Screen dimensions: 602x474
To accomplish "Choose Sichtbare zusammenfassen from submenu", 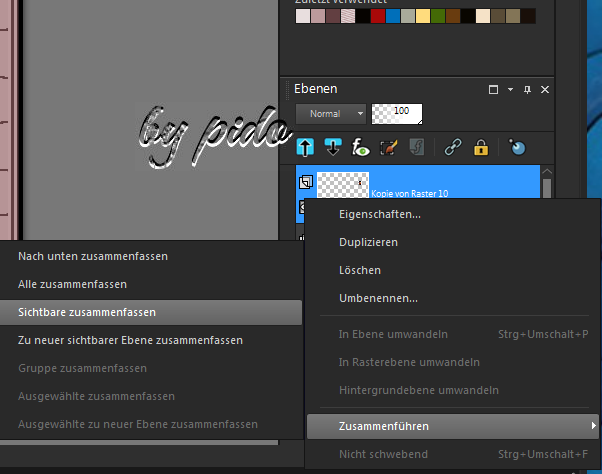I will pos(86,312).
